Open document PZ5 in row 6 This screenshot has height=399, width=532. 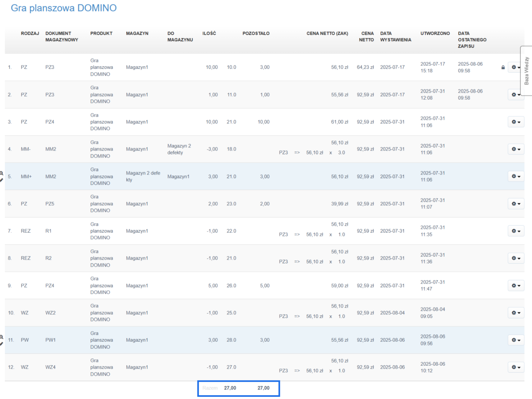tap(50, 204)
